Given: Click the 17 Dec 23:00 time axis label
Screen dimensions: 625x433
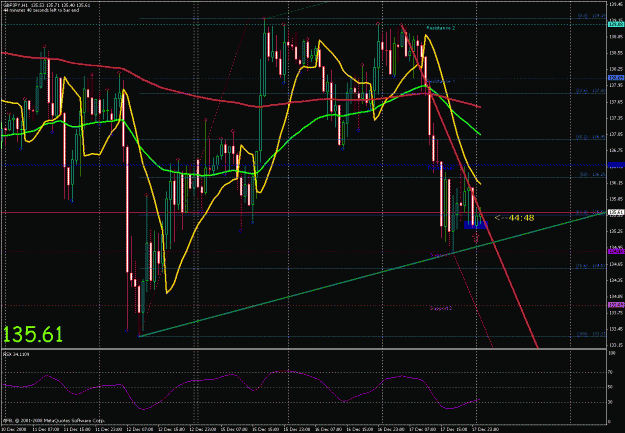Looking at the screenshot, I should tap(485, 429).
